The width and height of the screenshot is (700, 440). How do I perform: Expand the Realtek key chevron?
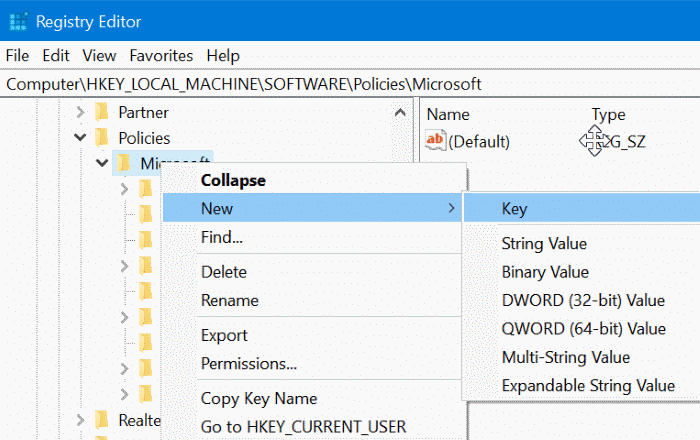click(x=78, y=419)
